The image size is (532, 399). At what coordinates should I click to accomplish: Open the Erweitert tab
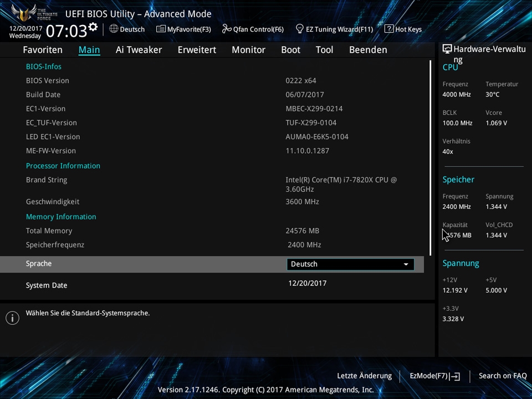pyautogui.click(x=197, y=50)
